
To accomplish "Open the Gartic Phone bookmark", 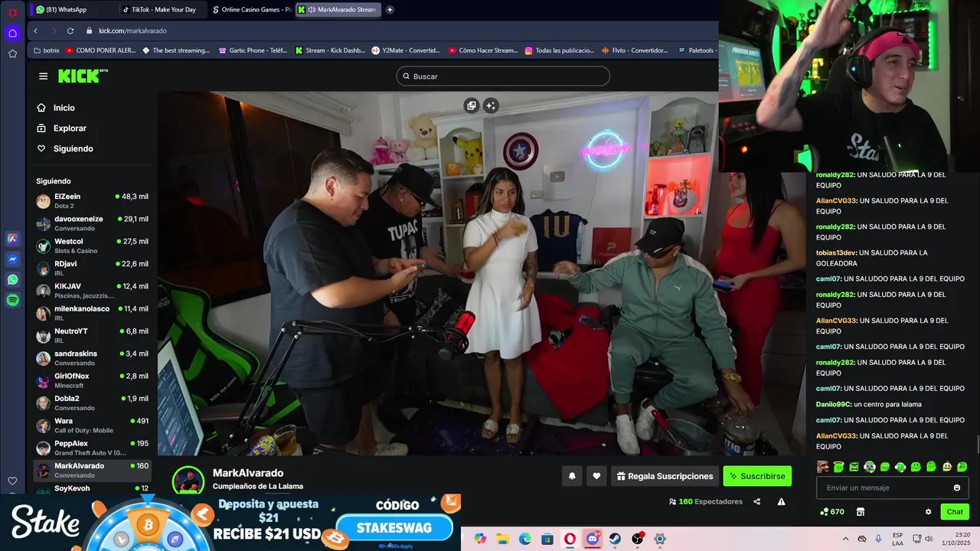I will pyautogui.click(x=252, y=51).
